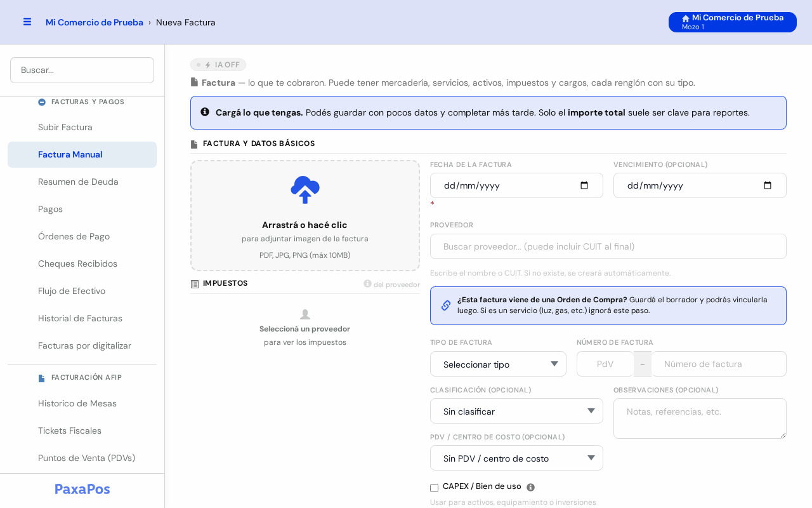View Historial de Facturas
The image size is (812, 508).
[82, 318]
